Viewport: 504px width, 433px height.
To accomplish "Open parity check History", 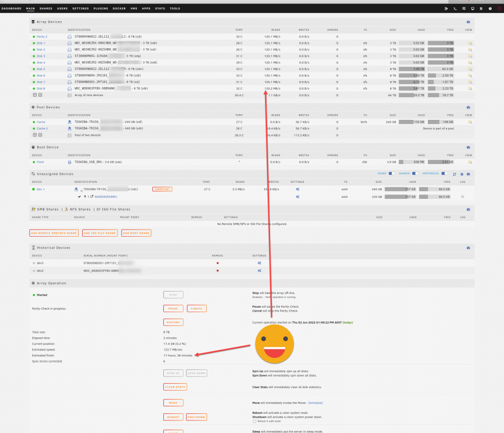I will [173, 322].
